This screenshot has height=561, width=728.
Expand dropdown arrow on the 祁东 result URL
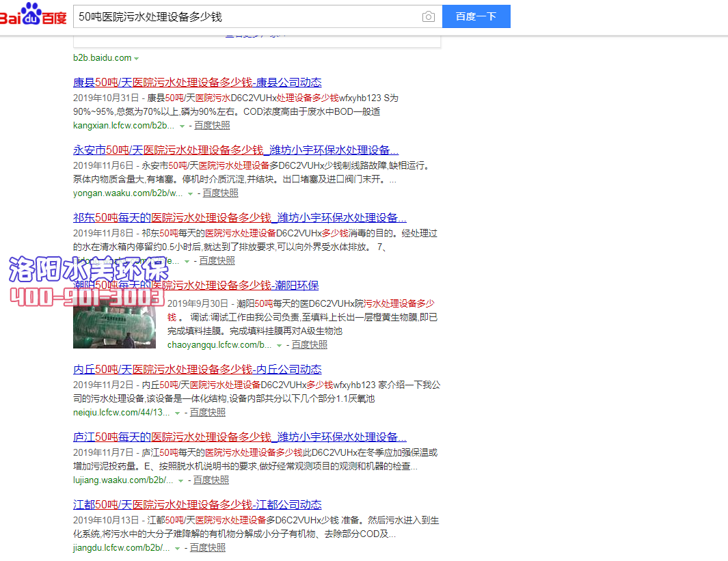187,262
